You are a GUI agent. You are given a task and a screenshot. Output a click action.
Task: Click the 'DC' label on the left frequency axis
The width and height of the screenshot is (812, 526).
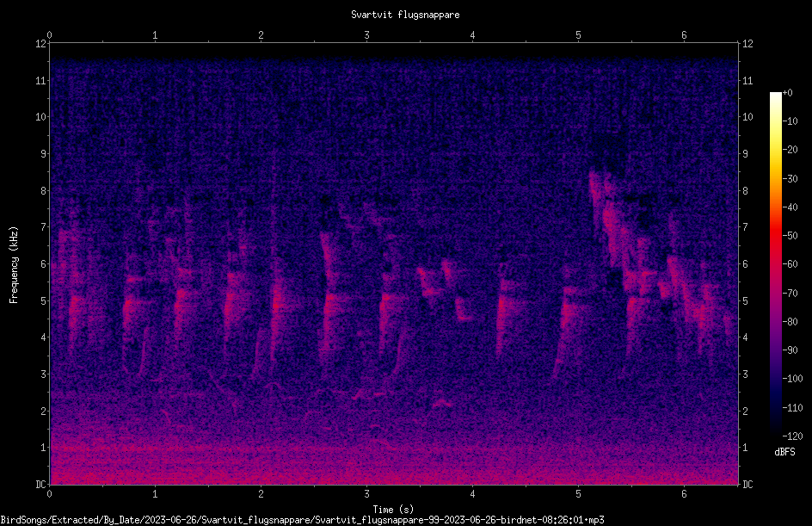pyautogui.click(x=41, y=484)
